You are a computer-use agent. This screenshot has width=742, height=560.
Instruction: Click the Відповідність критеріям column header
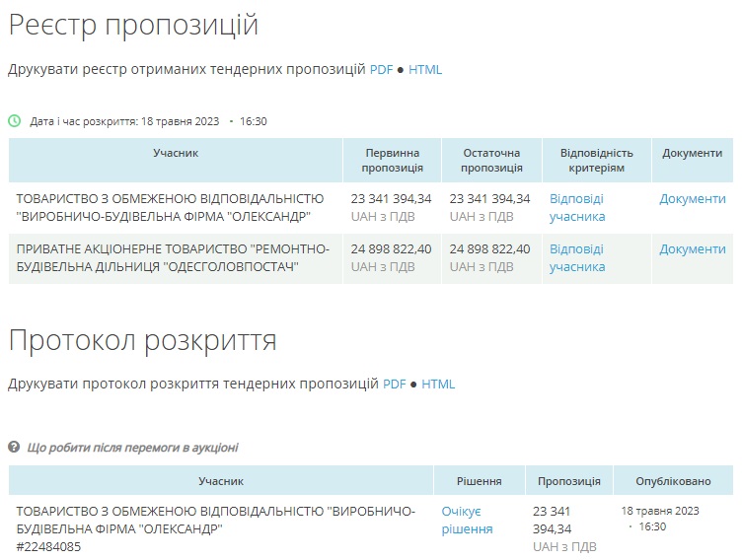pyautogui.click(x=596, y=161)
